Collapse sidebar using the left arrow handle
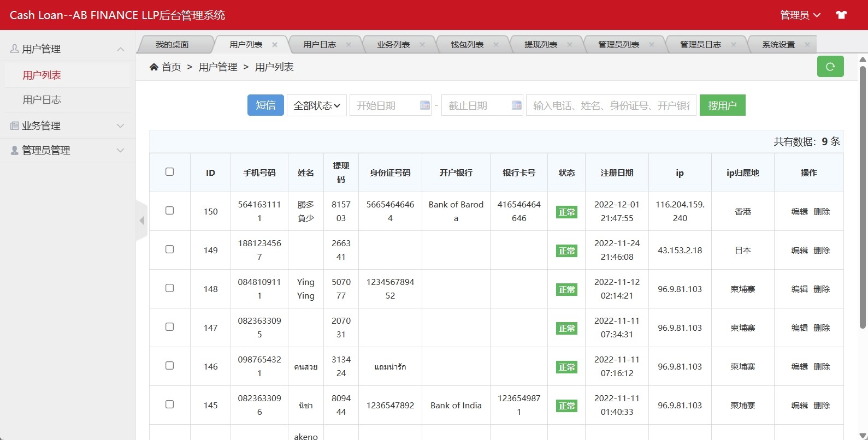This screenshot has width=868, height=440. (x=142, y=221)
